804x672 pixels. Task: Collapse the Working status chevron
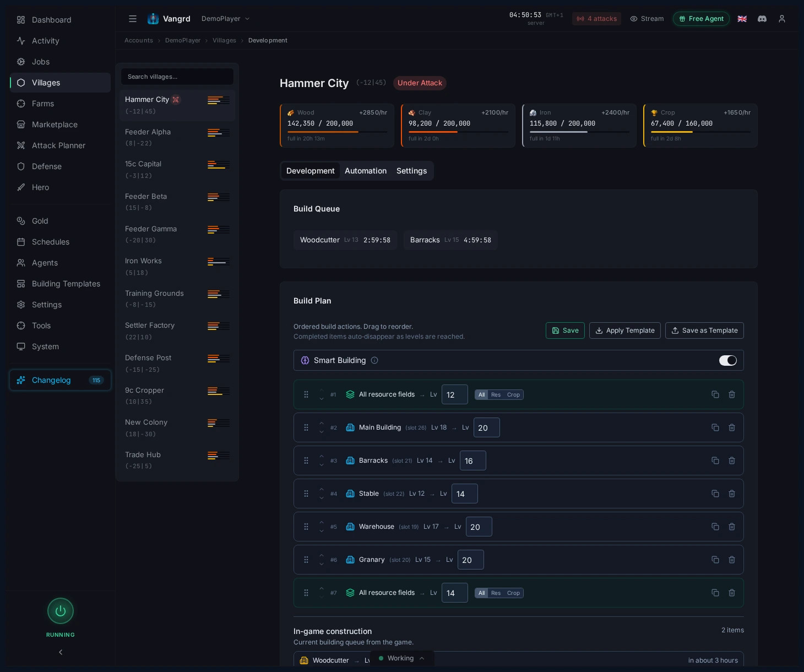pos(422,658)
